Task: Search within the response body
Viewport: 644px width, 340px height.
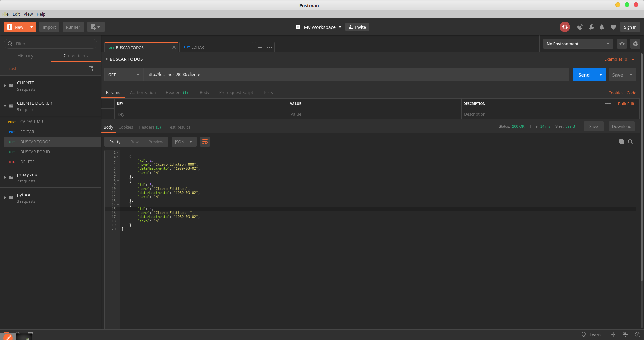Action: click(x=631, y=142)
